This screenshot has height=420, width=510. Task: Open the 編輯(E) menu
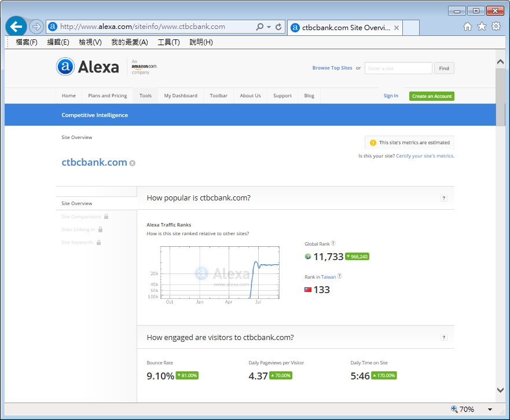[58, 42]
